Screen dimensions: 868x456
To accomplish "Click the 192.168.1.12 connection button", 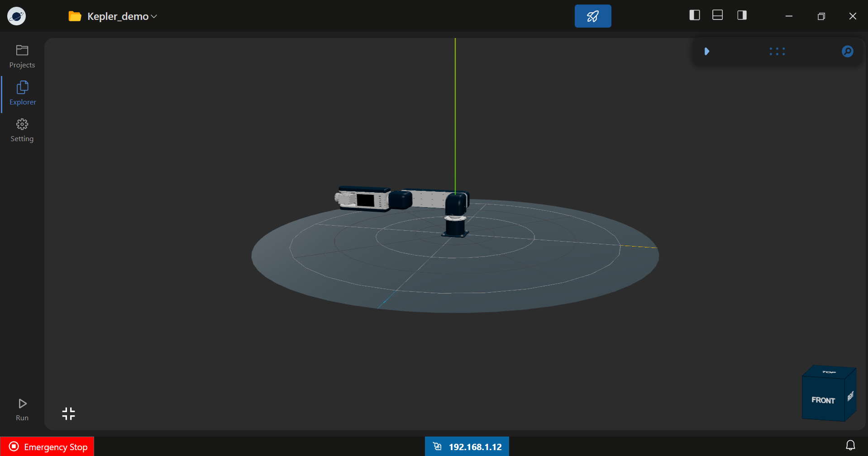I will pyautogui.click(x=467, y=446).
